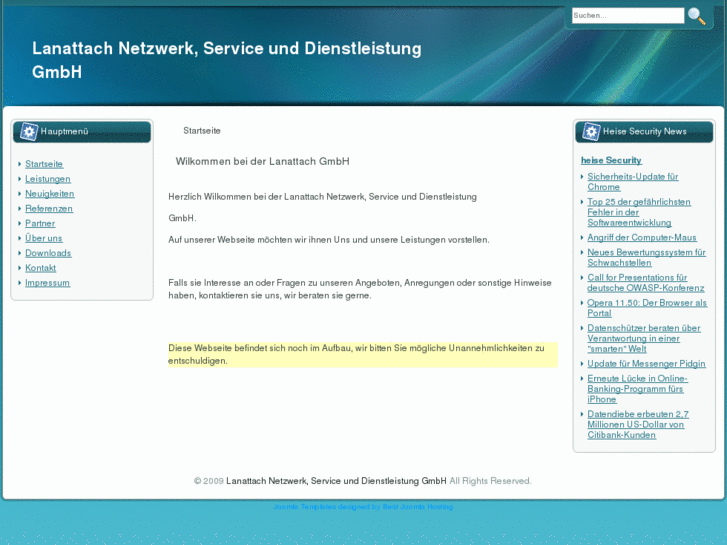Select Kontakt in the sidebar menu
Screen dimensions: 727x545
coord(40,268)
